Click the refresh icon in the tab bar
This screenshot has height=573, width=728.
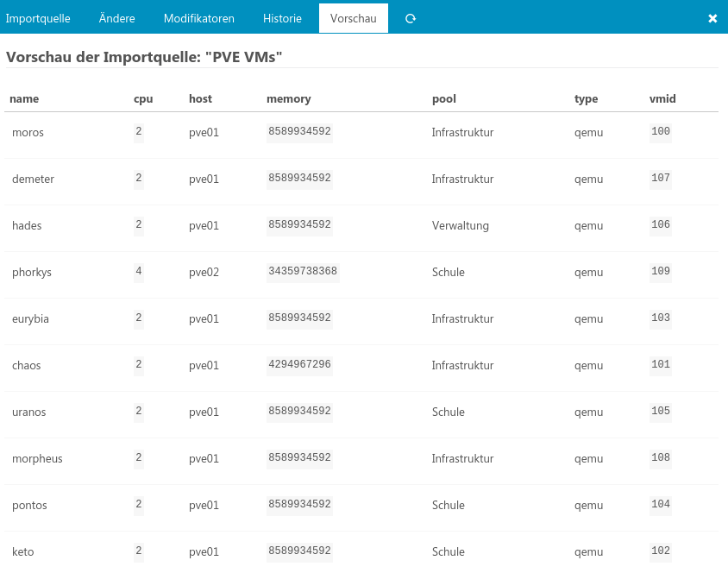[x=411, y=19]
